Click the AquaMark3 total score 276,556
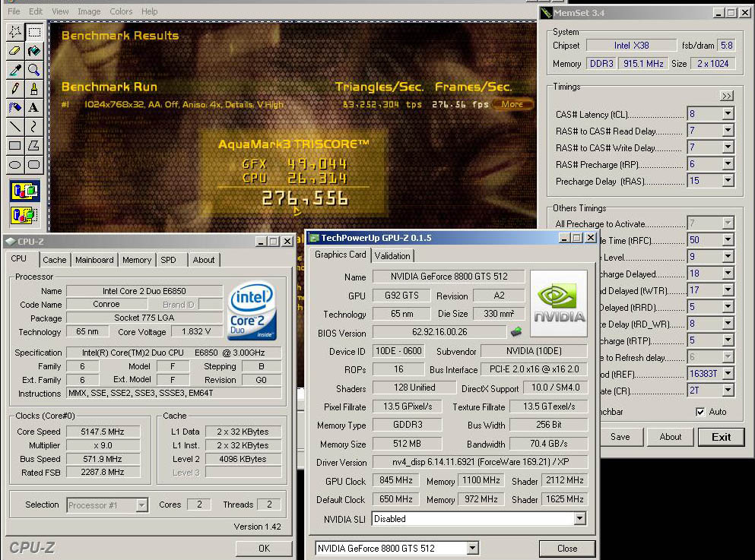This screenshot has width=755, height=560. coord(305,198)
